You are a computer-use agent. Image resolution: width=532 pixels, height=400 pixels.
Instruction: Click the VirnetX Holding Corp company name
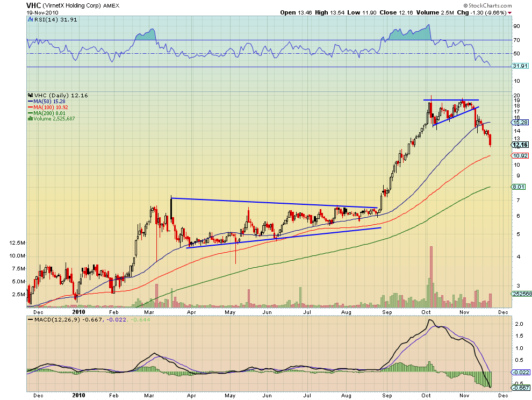[72, 6]
